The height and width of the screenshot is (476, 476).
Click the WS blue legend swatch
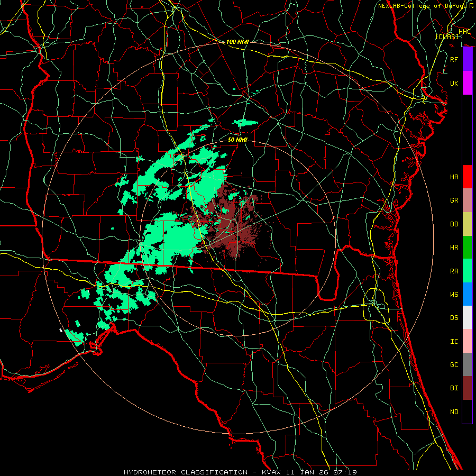click(x=467, y=294)
